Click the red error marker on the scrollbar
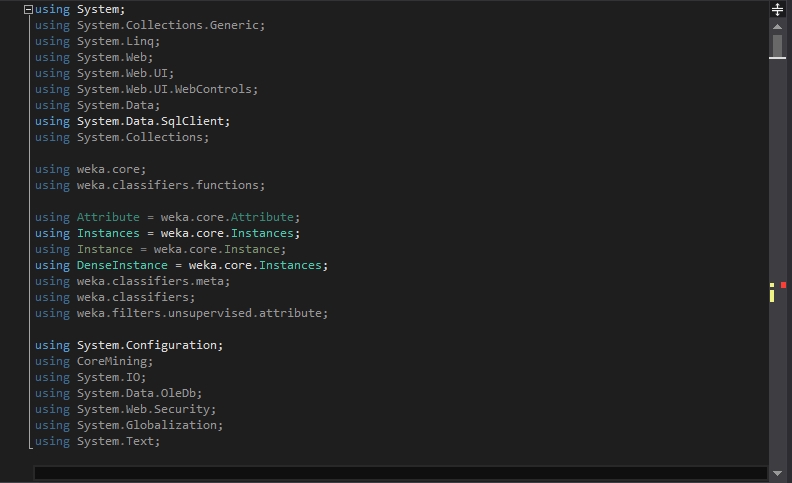792x483 pixels. [783, 285]
